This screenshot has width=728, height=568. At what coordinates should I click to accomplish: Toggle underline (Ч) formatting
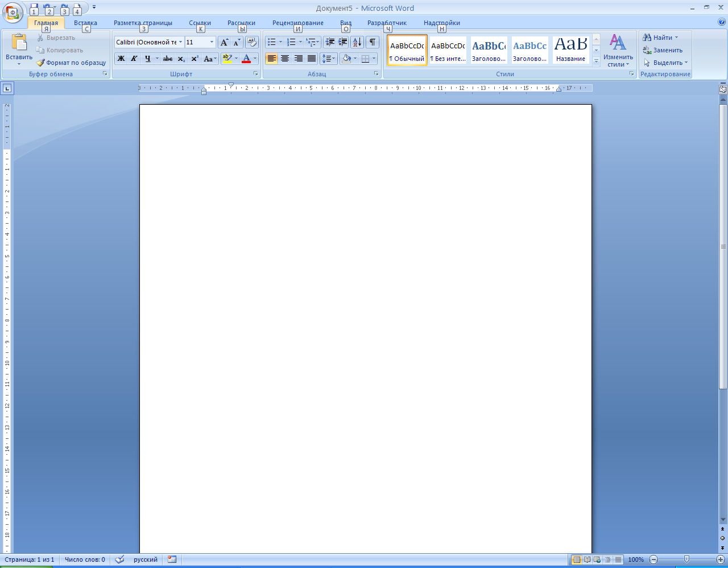[x=148, y=59]
